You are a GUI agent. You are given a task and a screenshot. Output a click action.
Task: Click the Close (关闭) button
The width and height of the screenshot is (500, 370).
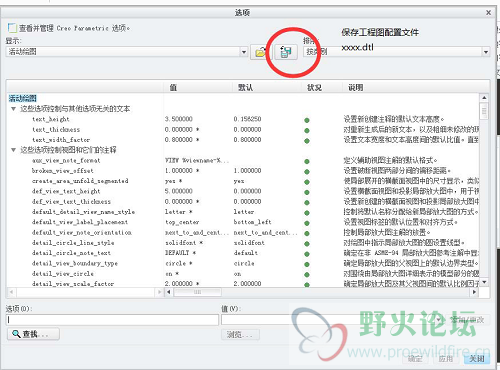[477, 359]
